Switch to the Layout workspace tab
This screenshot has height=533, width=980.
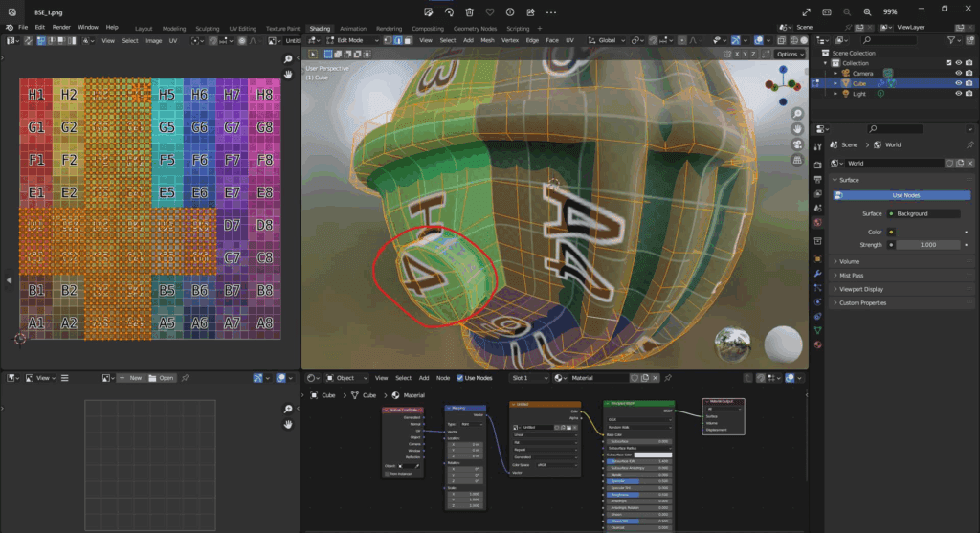144,28
